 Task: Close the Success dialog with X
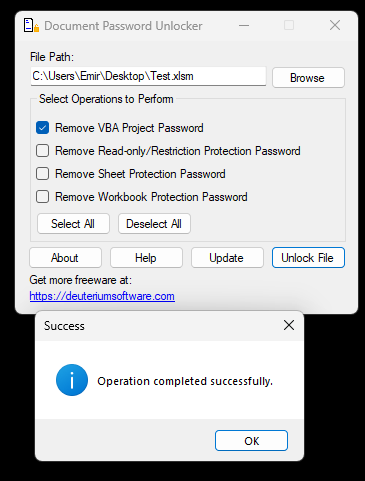(289, 325)
